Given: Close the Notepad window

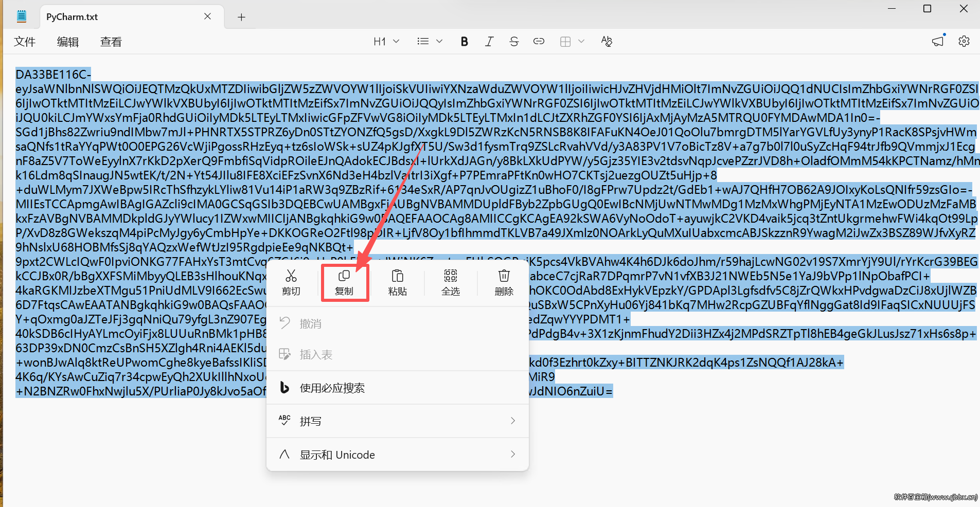Looking at the screenshot, I should [964, 9].
